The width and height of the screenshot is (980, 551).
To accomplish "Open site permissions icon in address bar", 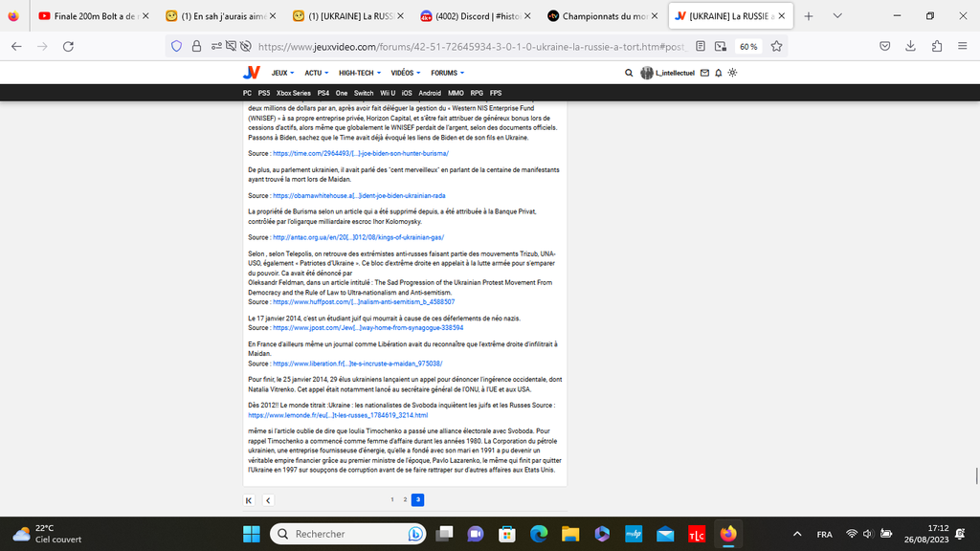I will (216, 46).
